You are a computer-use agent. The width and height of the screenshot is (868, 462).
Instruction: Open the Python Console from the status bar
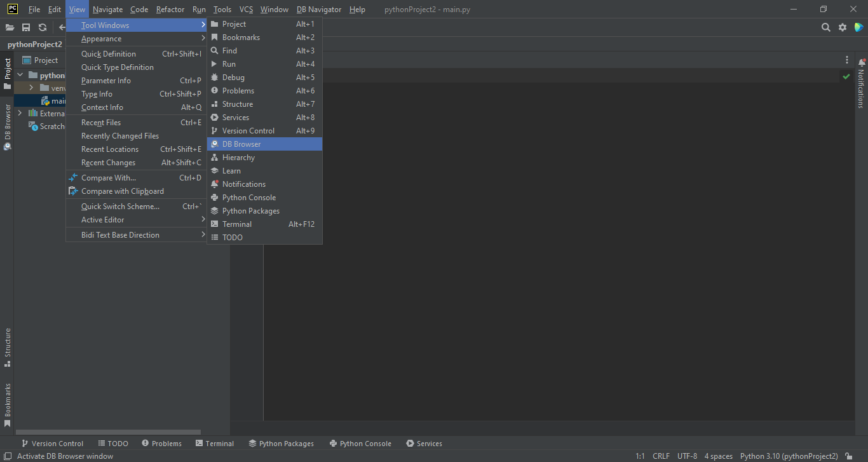(x=360, y=443)
